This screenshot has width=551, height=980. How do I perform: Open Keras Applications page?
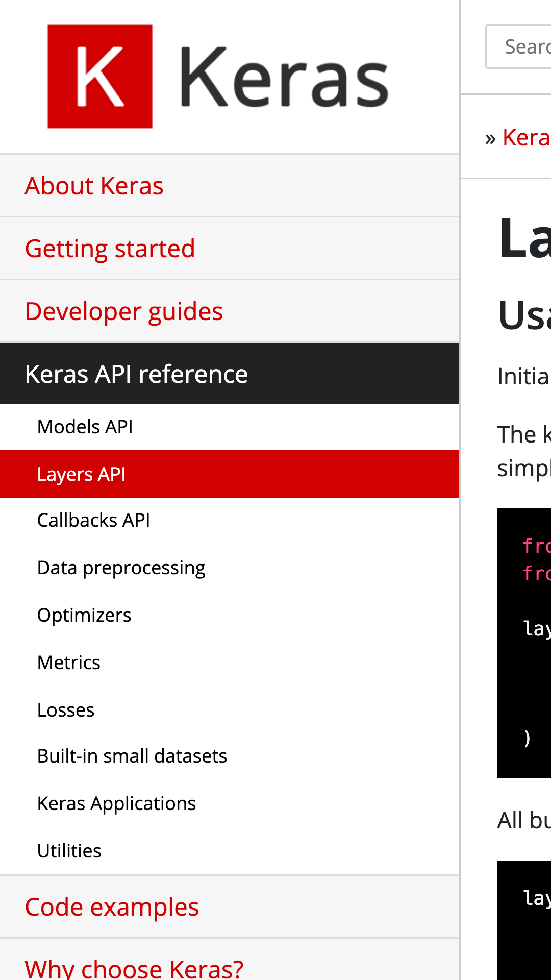tap(230, 803)
